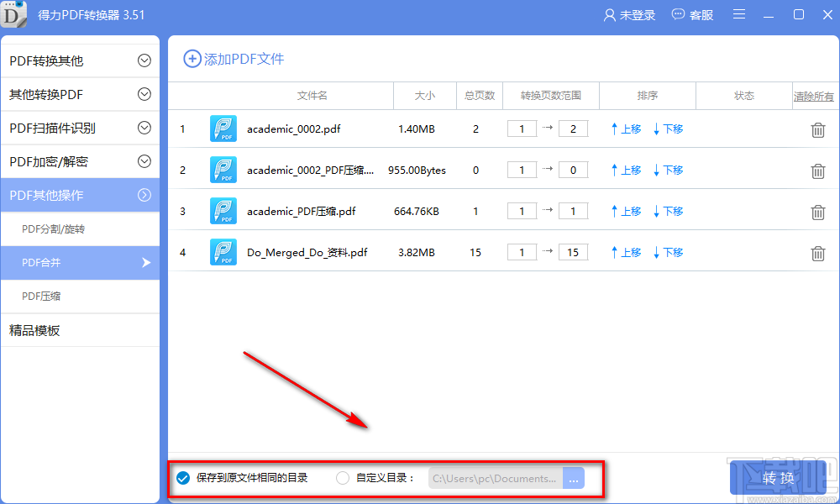
Task: Click the 总页数 column header
Action: point(480,95)
